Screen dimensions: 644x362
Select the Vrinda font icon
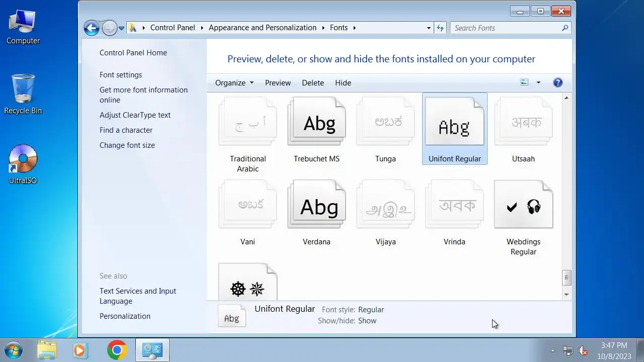(454, 205)
